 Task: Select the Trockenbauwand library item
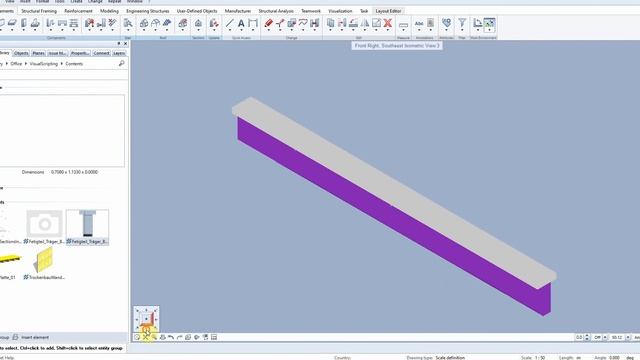click(x=44, y=263)
